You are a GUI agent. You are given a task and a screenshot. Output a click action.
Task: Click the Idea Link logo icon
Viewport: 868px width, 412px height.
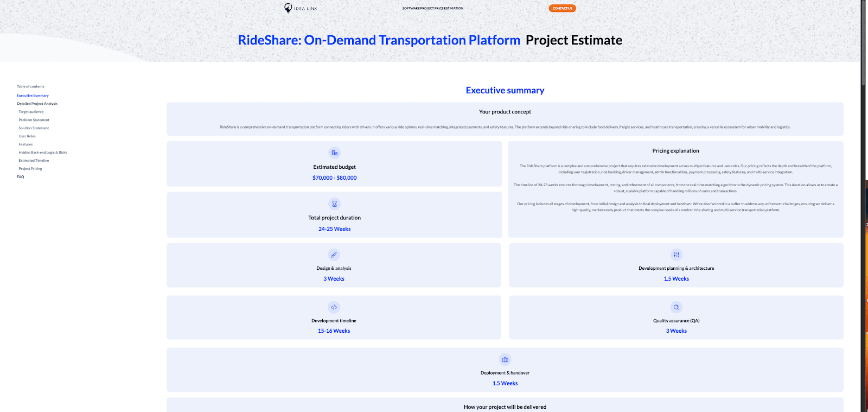tap(288, 8)
